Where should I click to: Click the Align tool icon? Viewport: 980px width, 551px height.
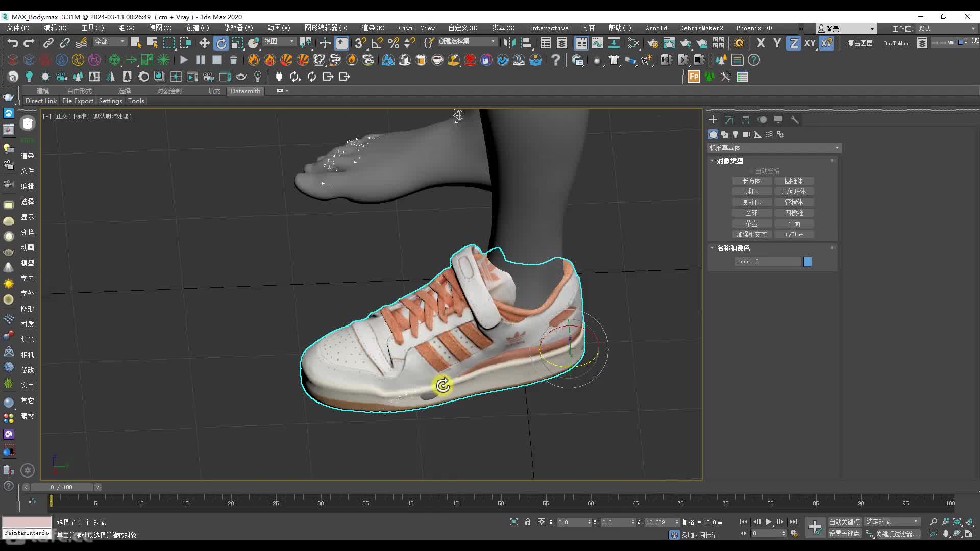pyautogui.click(x=526, y=43)
